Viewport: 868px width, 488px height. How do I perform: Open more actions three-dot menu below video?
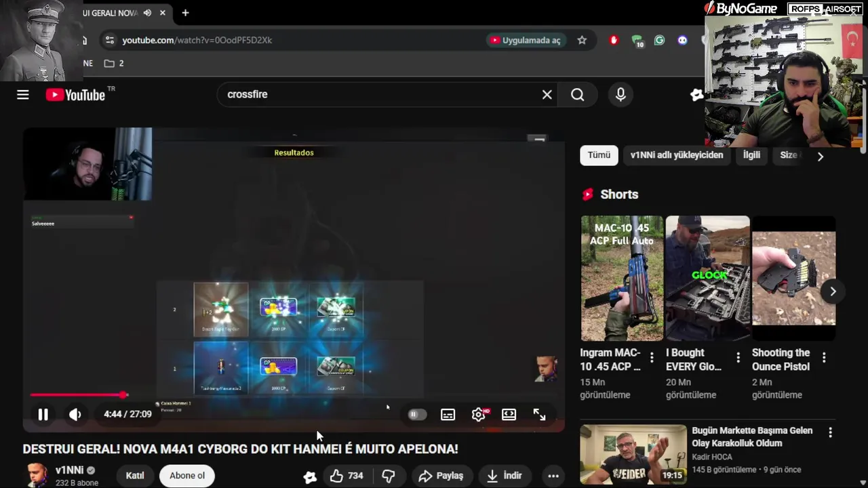(x=553, y=476)
